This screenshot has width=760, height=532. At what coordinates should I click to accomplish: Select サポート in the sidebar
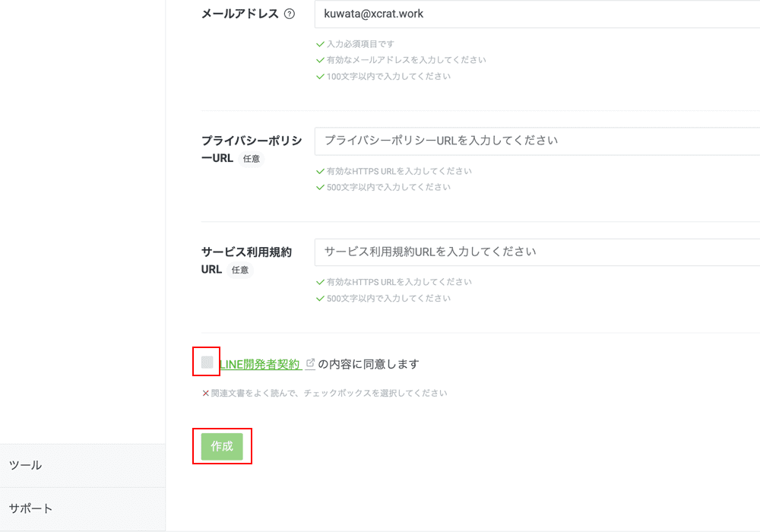30,508
